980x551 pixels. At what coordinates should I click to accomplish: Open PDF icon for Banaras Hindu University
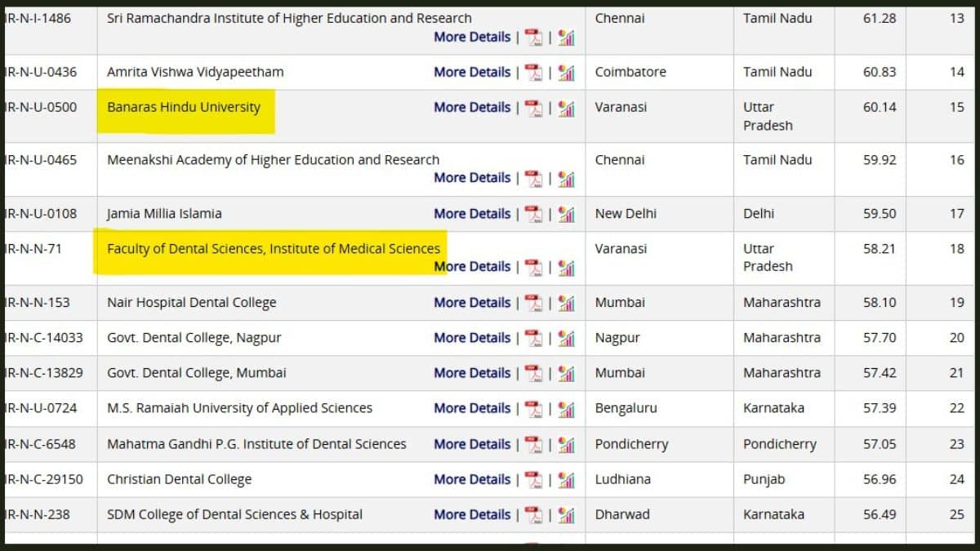click(533, 108)
